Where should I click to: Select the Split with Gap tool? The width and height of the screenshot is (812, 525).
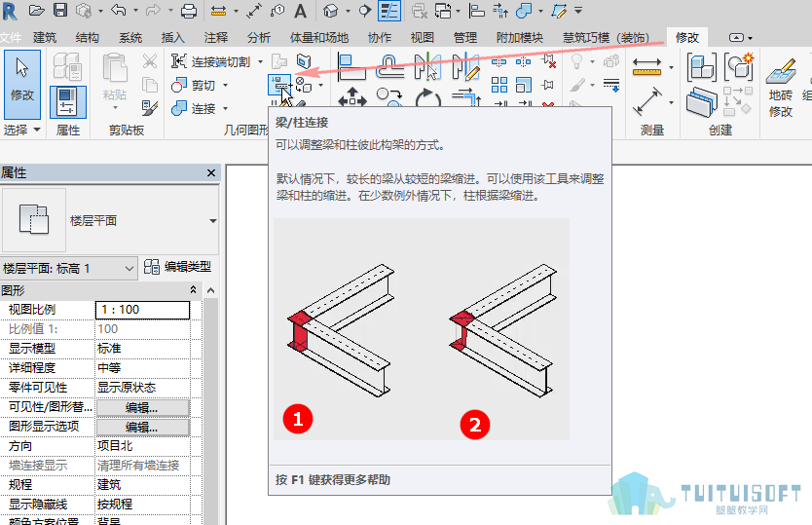click(x=523, y=62)
